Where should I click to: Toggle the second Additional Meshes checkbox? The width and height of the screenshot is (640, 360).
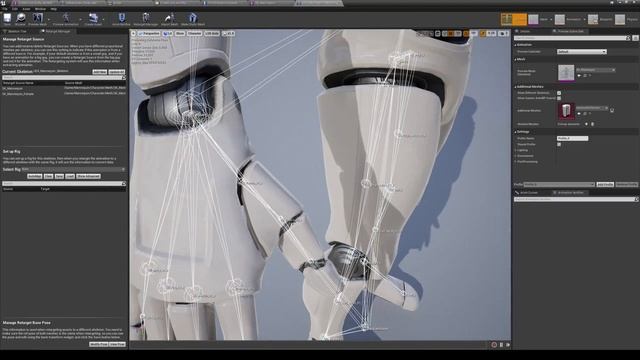point(559,98)
